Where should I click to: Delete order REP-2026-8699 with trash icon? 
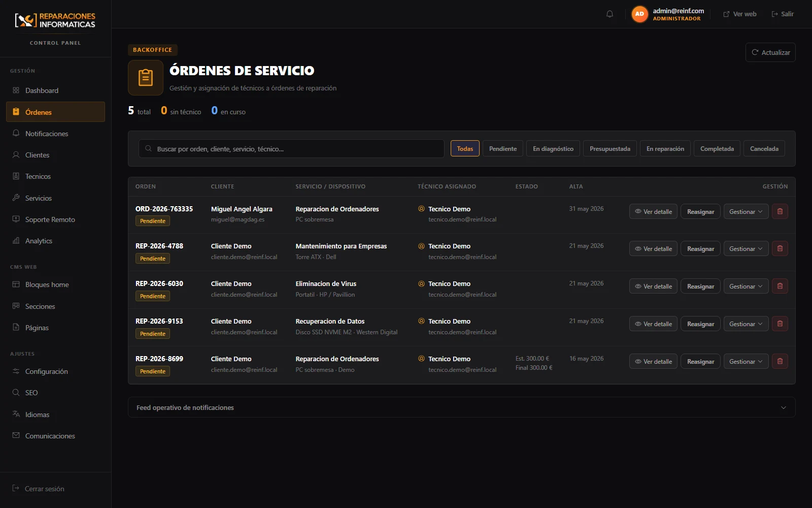[780, 361]
